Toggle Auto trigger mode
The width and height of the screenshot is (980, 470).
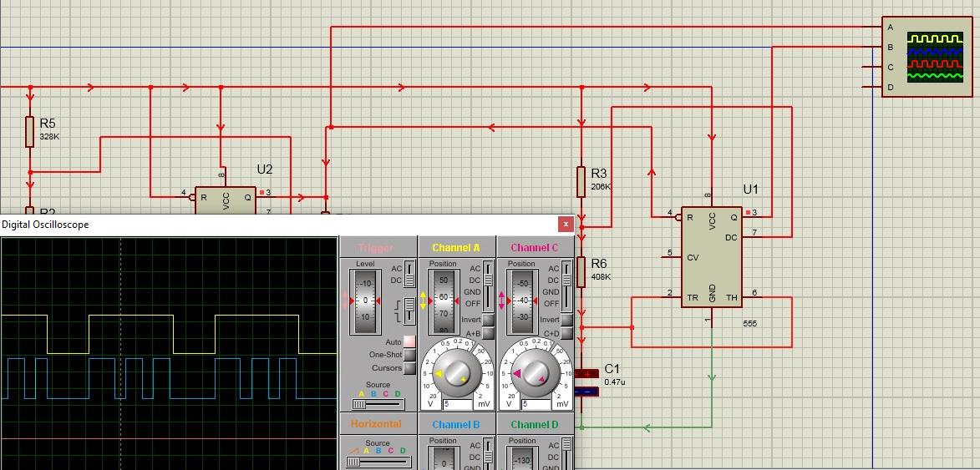pyautogui.click(x=409, y=341)
